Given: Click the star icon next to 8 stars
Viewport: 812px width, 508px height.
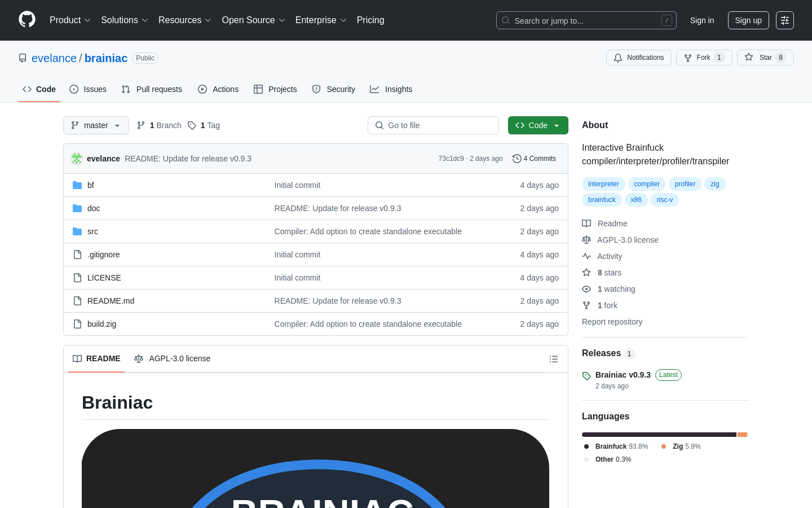Looking at the screenshot, I should pyautogui.click(x=586, y=273).
